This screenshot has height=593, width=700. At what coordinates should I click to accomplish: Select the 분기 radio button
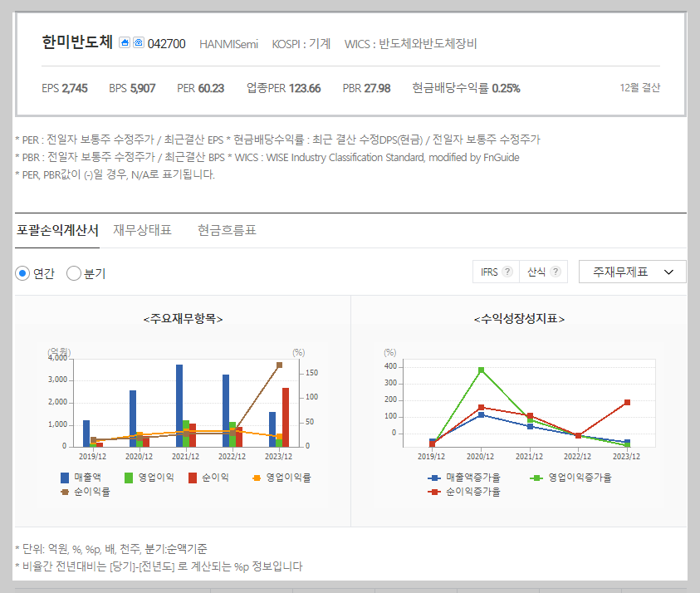coord(74,273)
